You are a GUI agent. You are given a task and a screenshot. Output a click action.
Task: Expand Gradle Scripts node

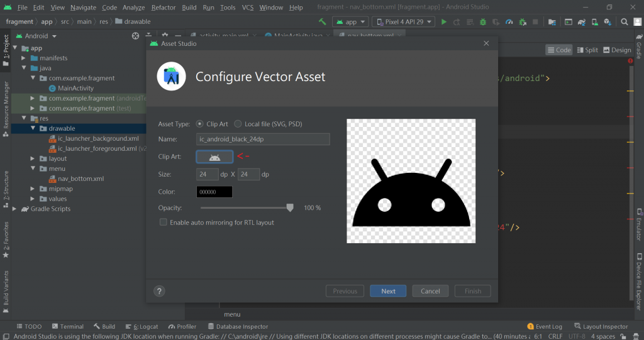(15, 209)
